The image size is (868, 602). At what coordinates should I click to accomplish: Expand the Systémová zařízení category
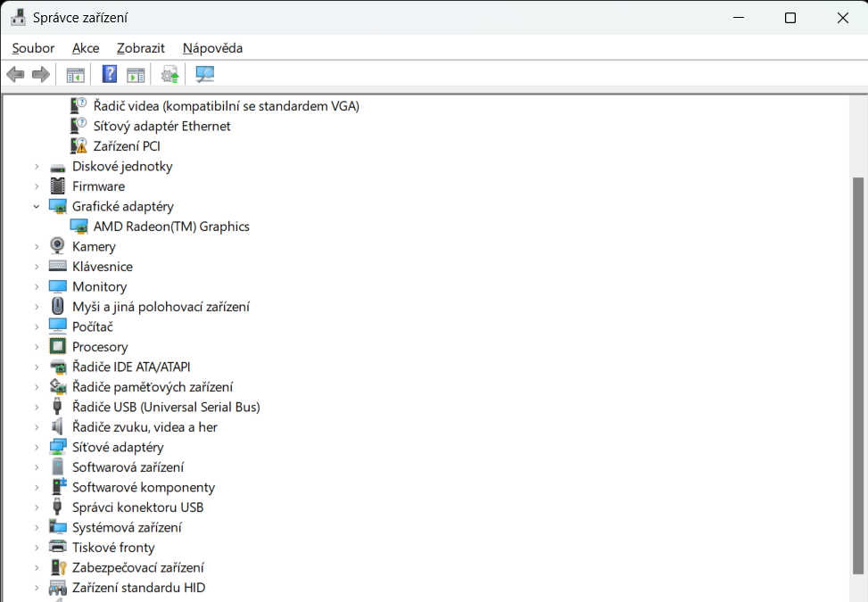37,527
